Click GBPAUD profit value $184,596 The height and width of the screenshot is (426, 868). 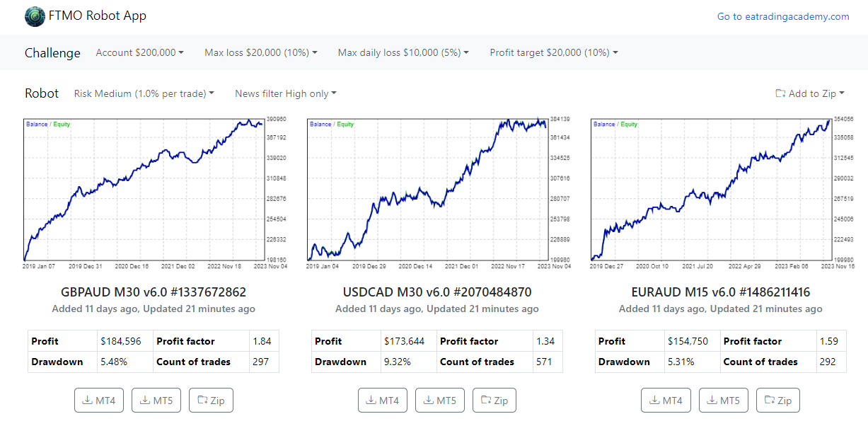point(121,341)
